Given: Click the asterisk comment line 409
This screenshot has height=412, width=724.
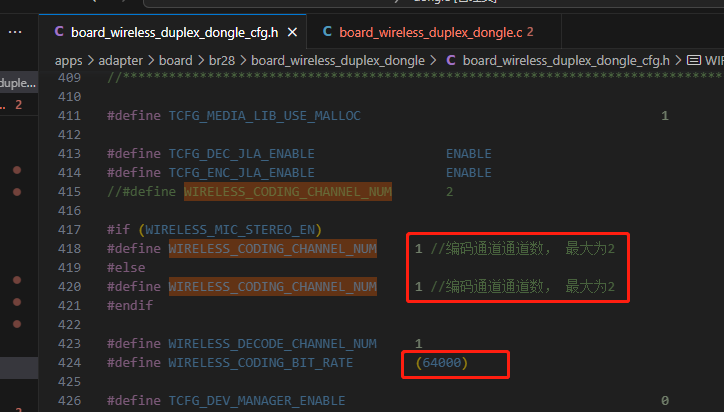Looking at the screenshot, I should pos(416,77).
